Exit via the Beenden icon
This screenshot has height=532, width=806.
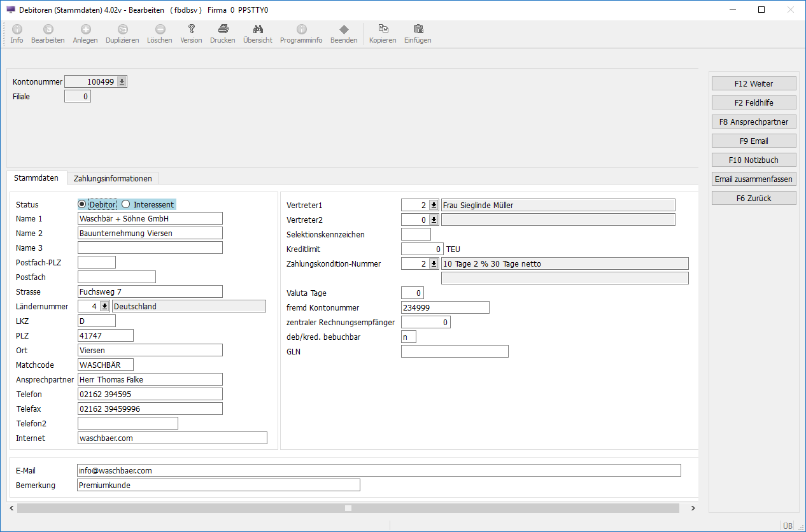point(344,29)
